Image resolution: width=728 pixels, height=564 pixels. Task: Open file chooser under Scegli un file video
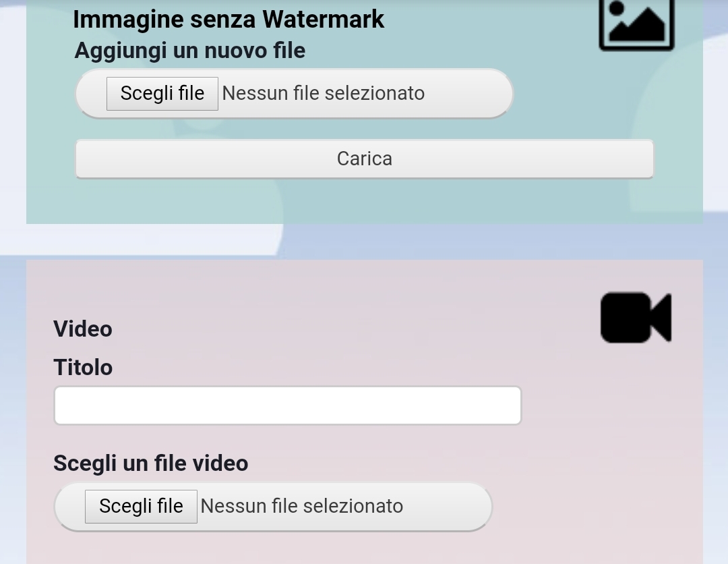click(141, 507)
